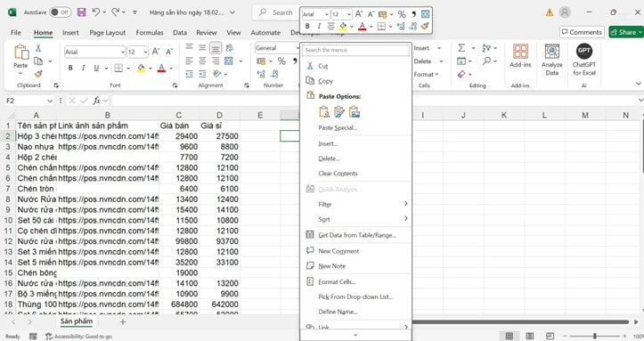
Task: Expand the Name Box dropdown arrow
Action: [x=50, y=101]
